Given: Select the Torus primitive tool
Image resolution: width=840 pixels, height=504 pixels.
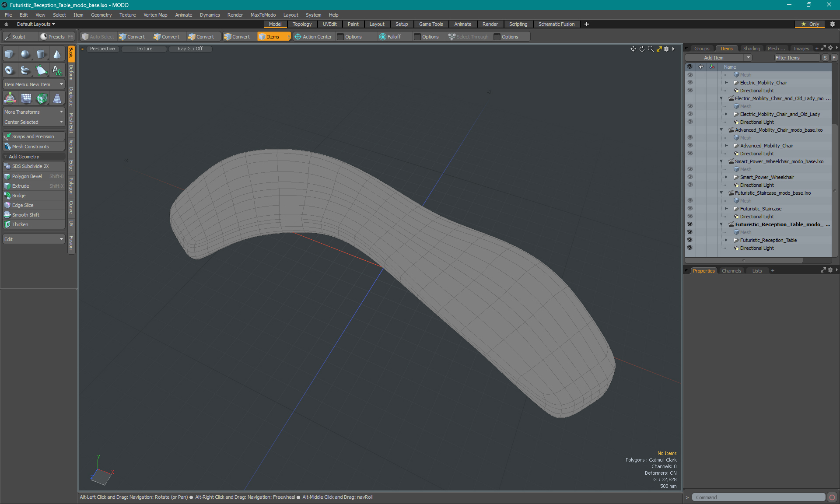Looking at the screenshot, I should click(9, 70).
